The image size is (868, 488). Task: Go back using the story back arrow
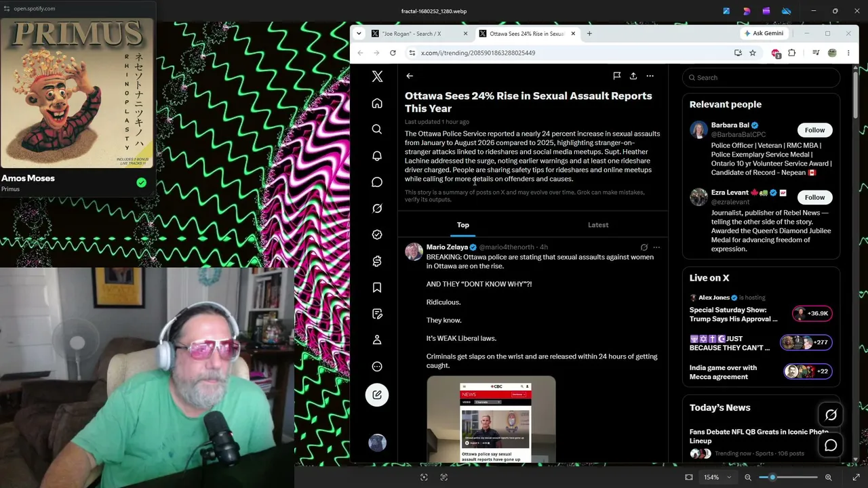(410, 76)
